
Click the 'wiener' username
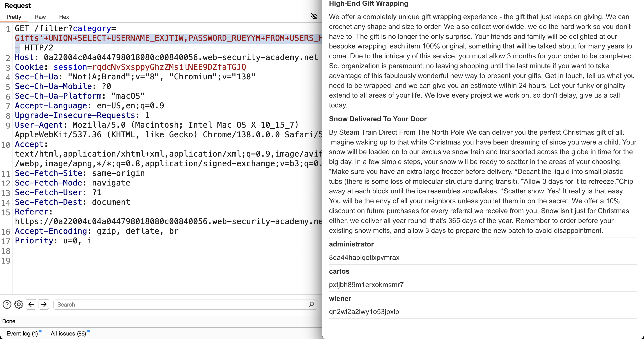pos(340,298)
